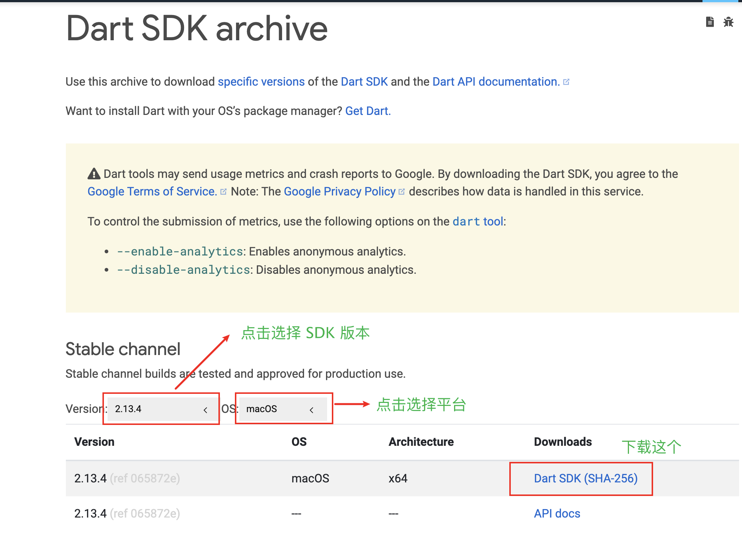Image resolution: width=742 pixels, height=560 pixels.
Task: Open Dart API documentation link
Action: click(x=496, y=82)
